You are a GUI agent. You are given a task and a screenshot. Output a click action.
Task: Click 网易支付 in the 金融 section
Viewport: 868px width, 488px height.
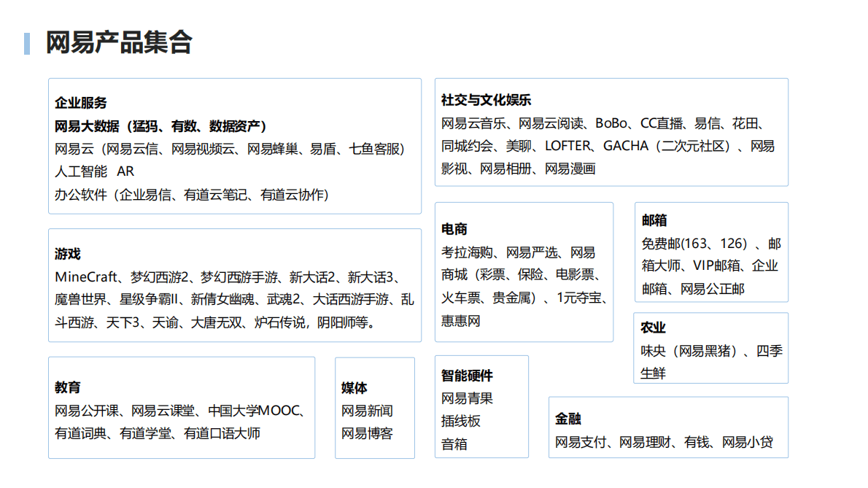[x=581, y=442]
